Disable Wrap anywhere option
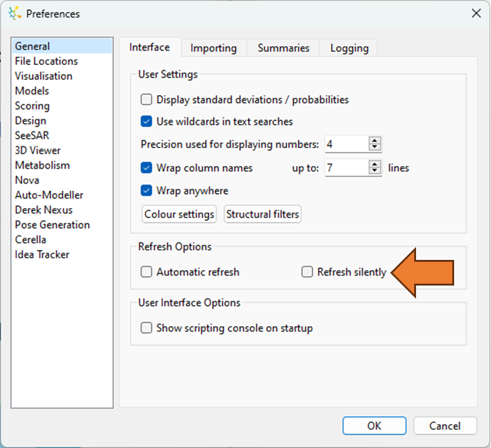The width and height of the screenshot is (491, 448). [x=146, y=191]
